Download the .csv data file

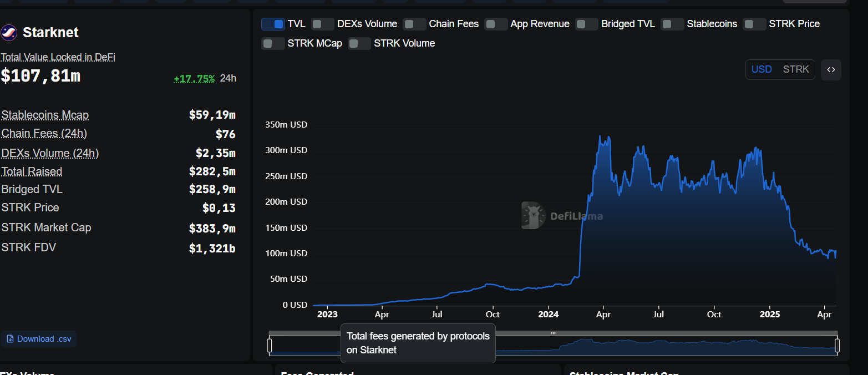pyautogui.click(x=39, y=339)
